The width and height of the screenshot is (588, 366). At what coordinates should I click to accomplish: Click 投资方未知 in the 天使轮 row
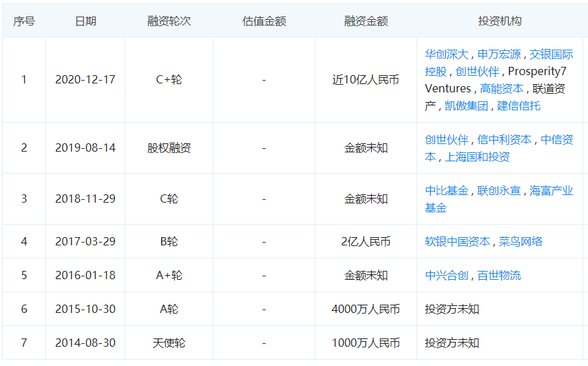click(x=452, y=343)
